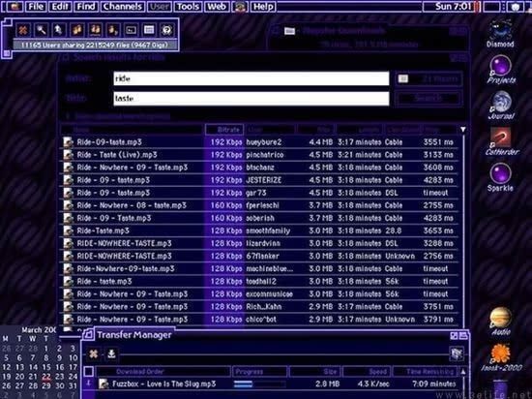Click sort direction arrow above results scrollbar

pyautogui.click(x=462, y=130)
